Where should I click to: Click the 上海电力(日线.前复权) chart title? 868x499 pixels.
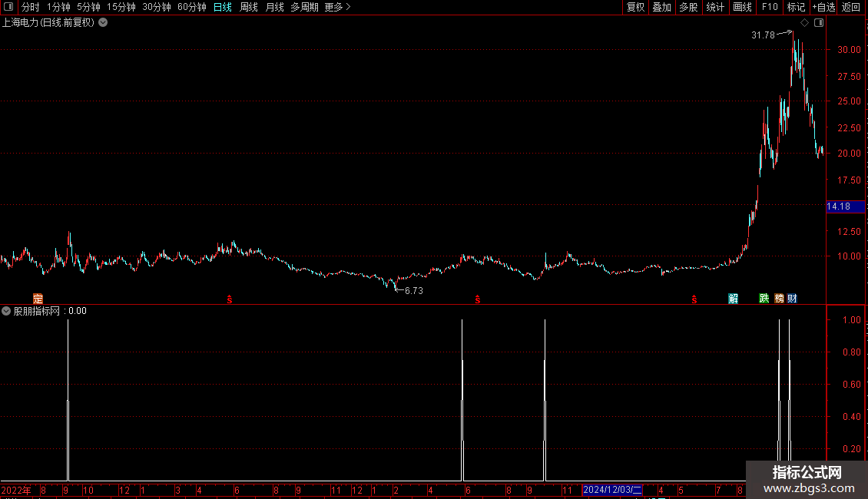[48, 23]
